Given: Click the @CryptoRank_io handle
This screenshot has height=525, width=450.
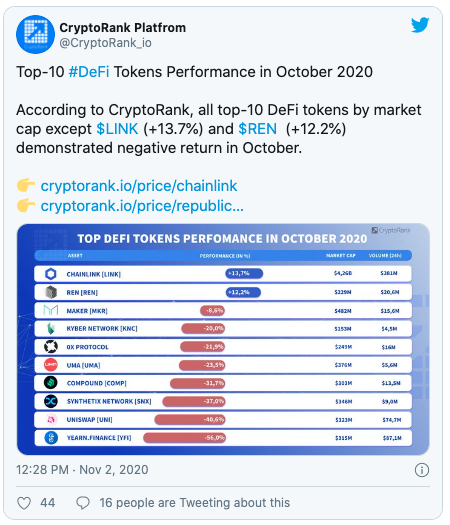Looking at the screenshot, I should pos(105,43).
